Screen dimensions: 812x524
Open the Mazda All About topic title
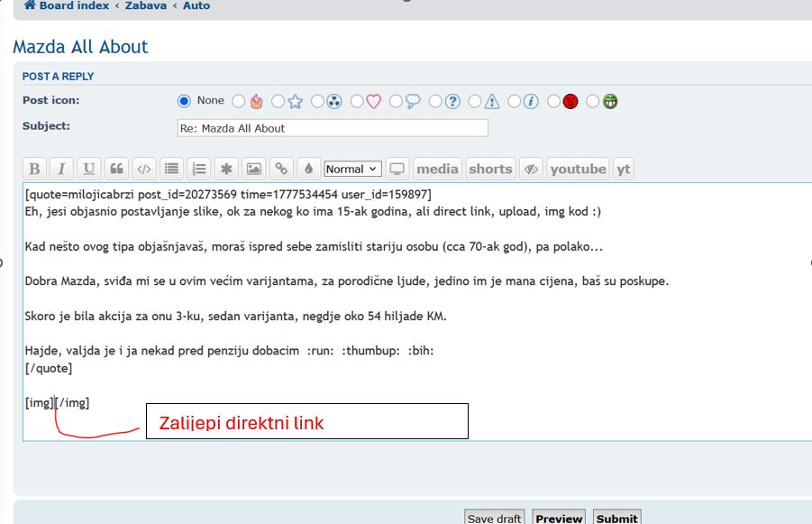(x=80, y=47)
